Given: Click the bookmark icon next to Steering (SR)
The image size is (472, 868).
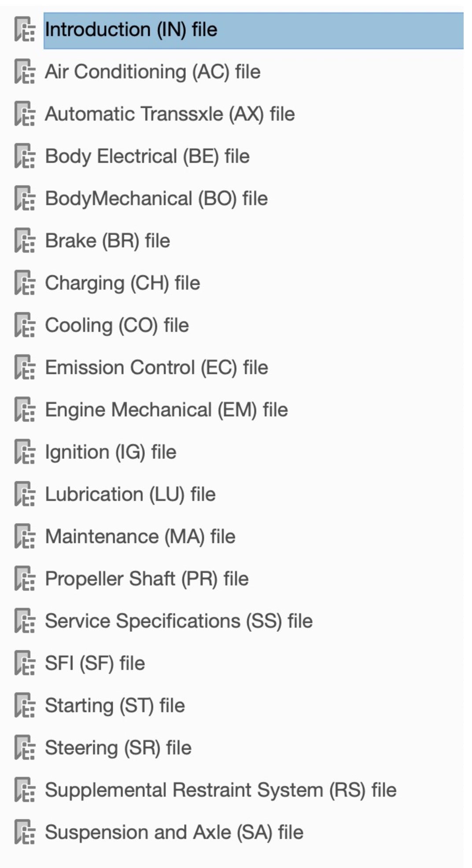Looking at the screenshot, I should [25, 748].
